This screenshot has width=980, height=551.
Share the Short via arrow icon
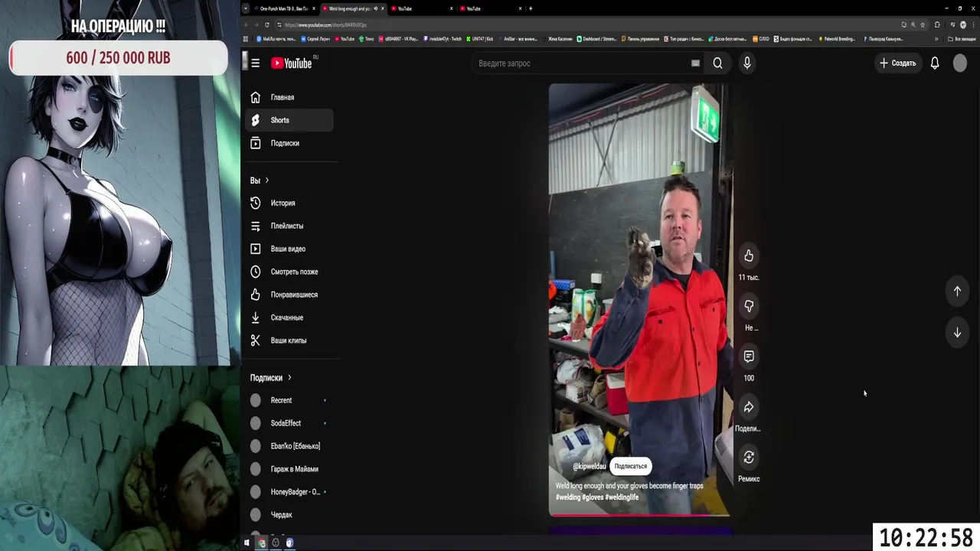point(749,407)
